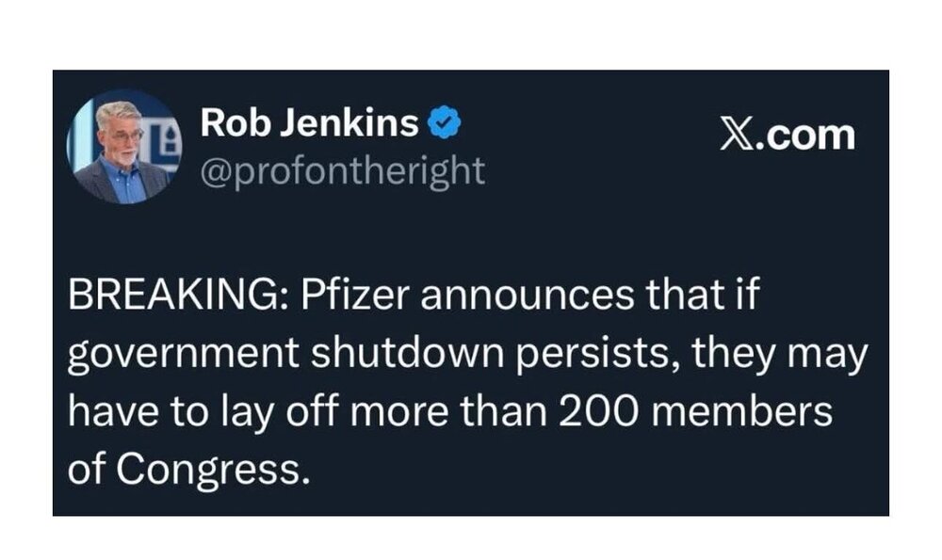The height and width of the screenshot is (560, 942).
Task: Click the blue verified checkmark badge
Action: coord(444,122)
